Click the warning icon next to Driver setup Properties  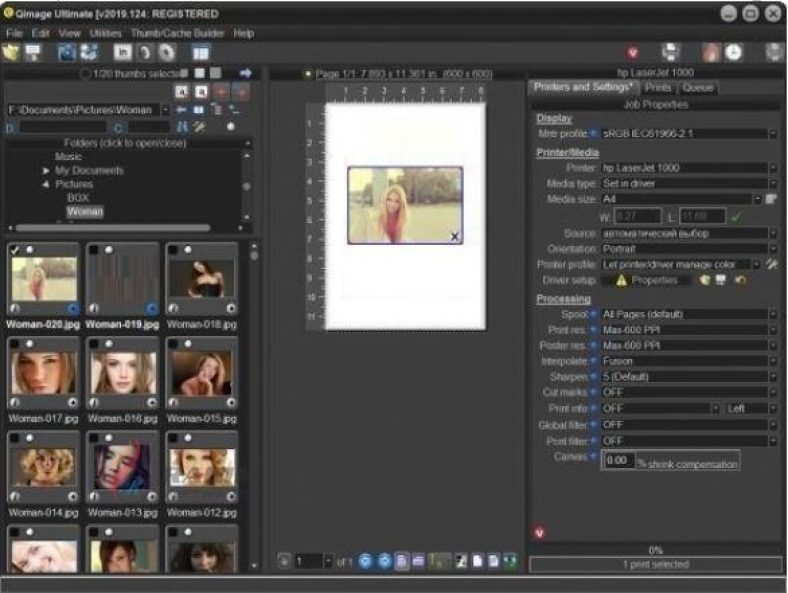coord(620,281)
